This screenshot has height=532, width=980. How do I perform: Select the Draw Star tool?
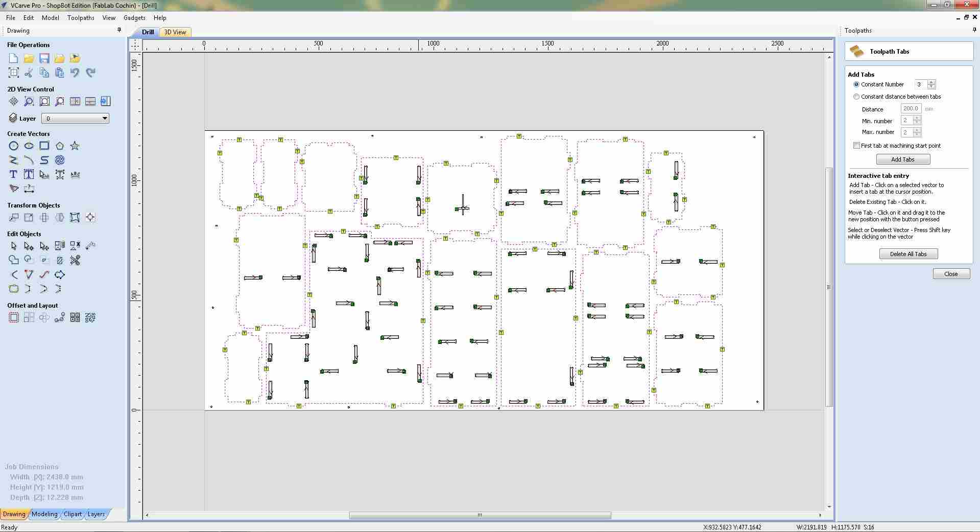(75, 146)
